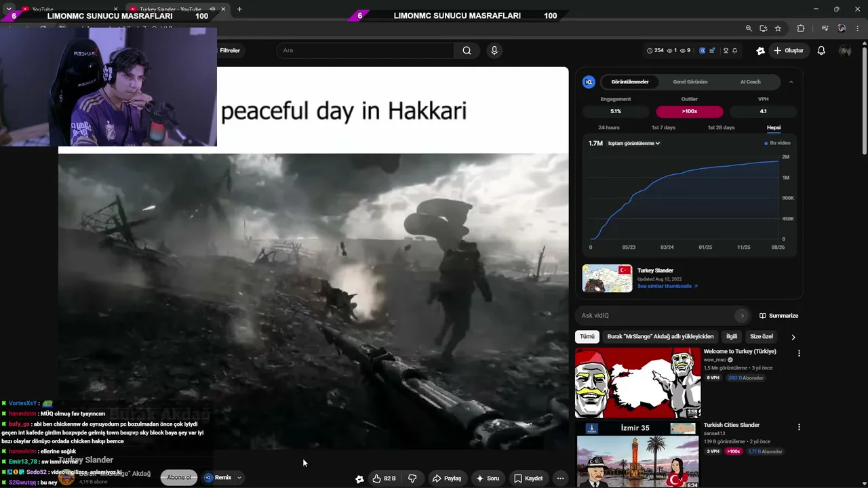Viewport: 868px width, 488px height.
Task: Click the vidIQ trophy icon
Action: click(726, 50)
